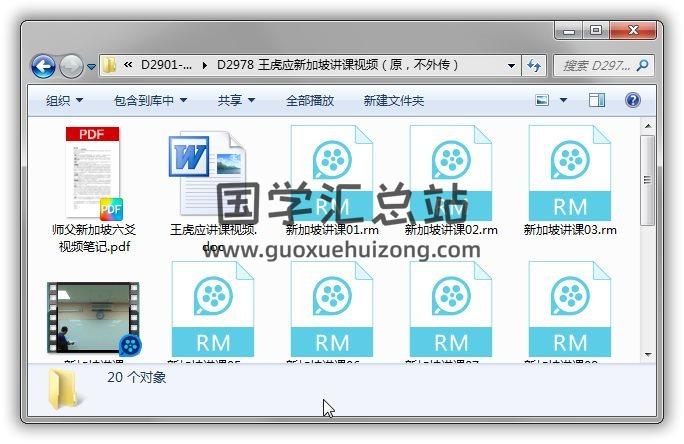The width and height of the screenshot is (684, 444).
Task: Select 新加坡讲课02.rm file icon
Action: pos(451,173)
